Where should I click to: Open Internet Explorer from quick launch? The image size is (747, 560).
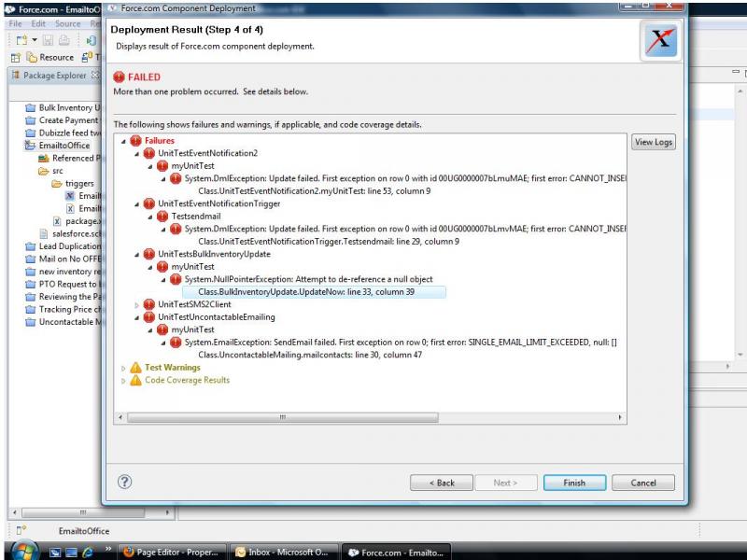tap(88, 553)
